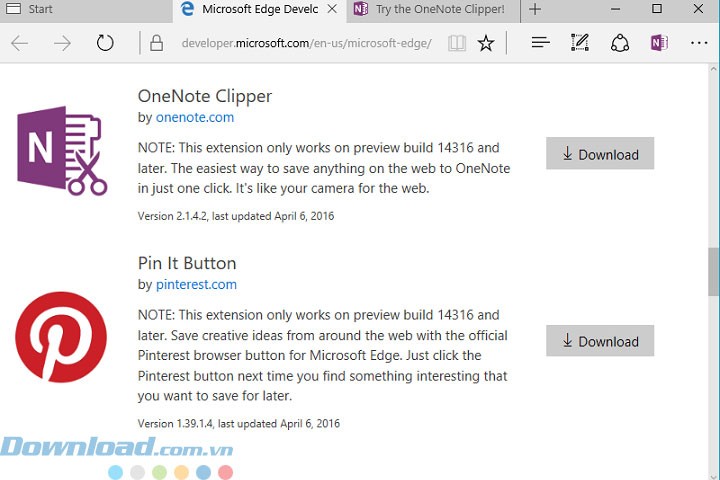Refresh the current page
Viewport: 720px width, 480px height.
(105, 43)
